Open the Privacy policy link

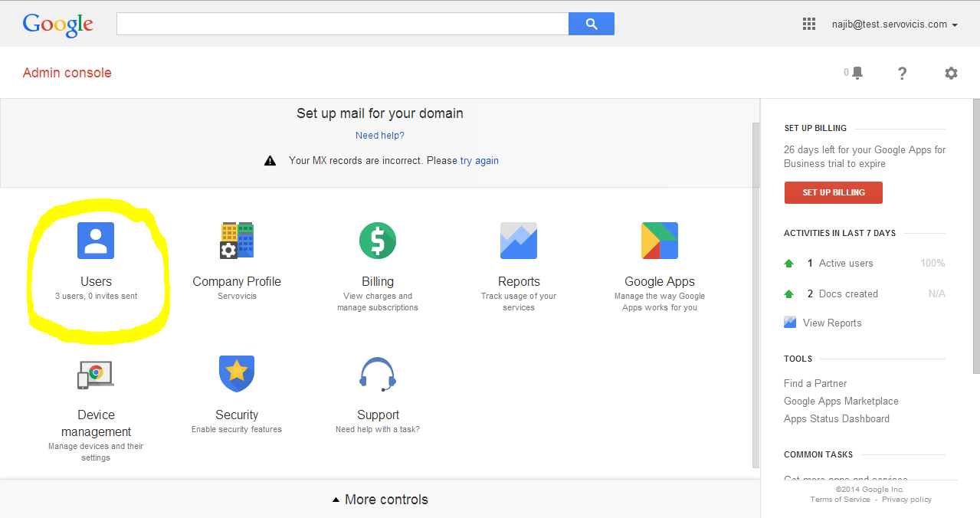(906, 500)
